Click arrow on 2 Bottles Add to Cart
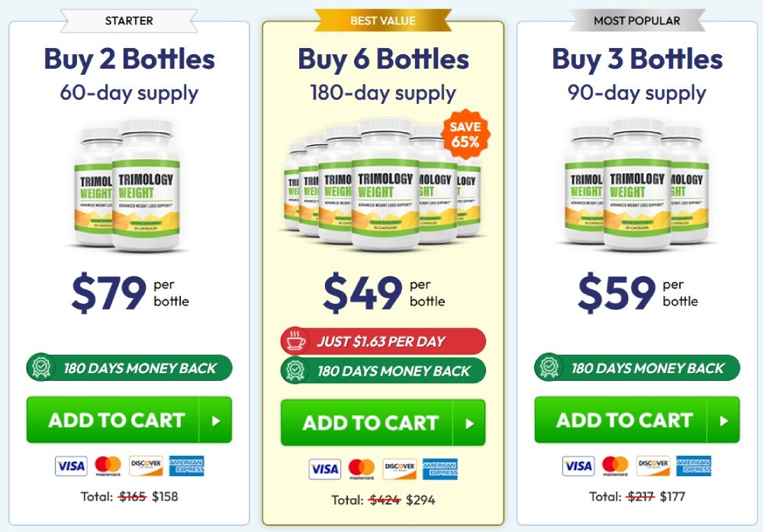Viewport: 763px width, 532px height. 215,420
